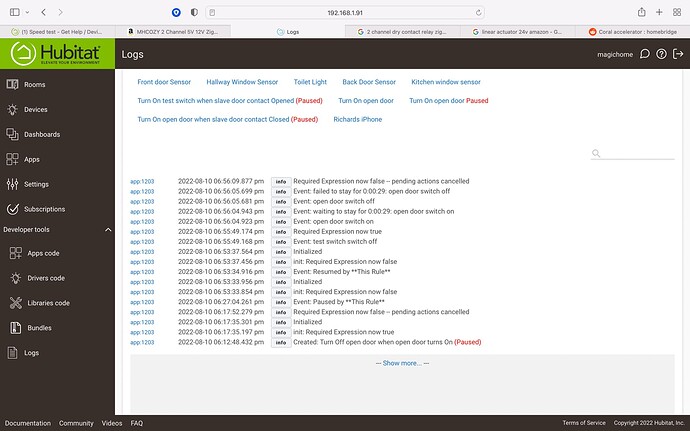This screenshot has height=431, width=690.
Task: Open Libraries code under Developer tools
Action: (48, 303)
